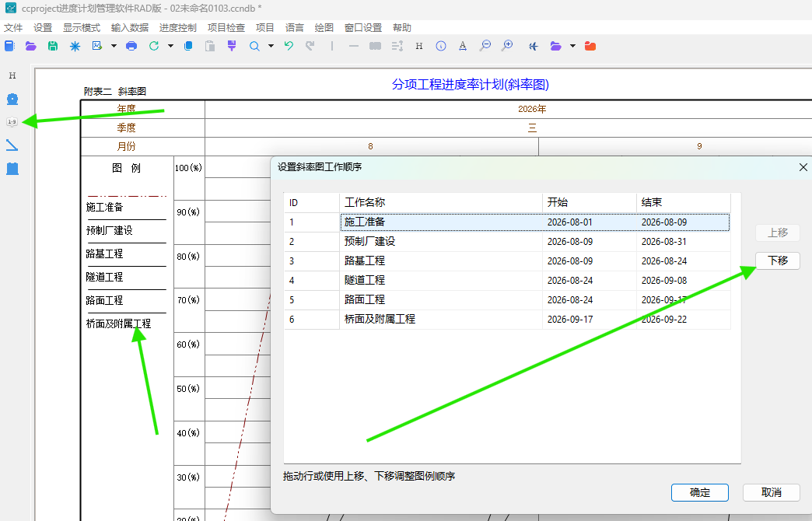Click the 工作名称 column header
Viewport: 812px width, 521px height.
coord(441,202)
